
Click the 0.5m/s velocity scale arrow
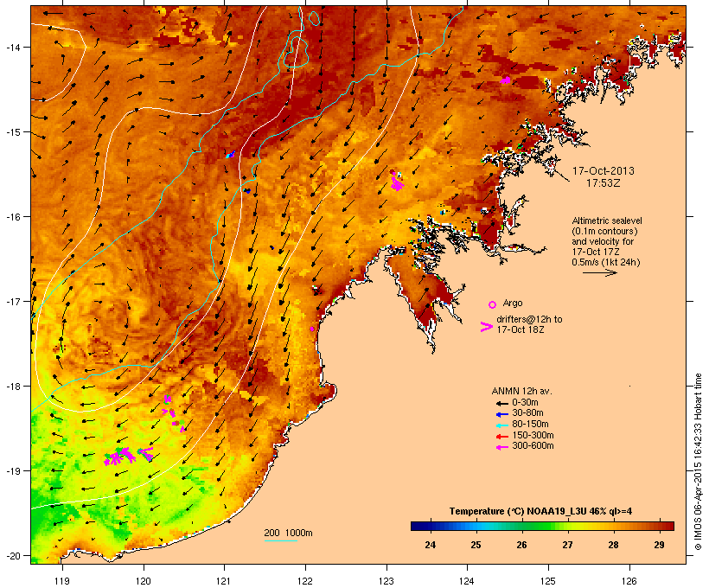click(599, 272)
